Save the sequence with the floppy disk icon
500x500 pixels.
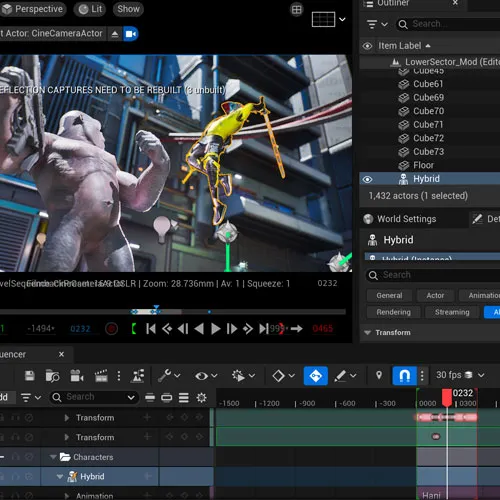tap(30, 376)
